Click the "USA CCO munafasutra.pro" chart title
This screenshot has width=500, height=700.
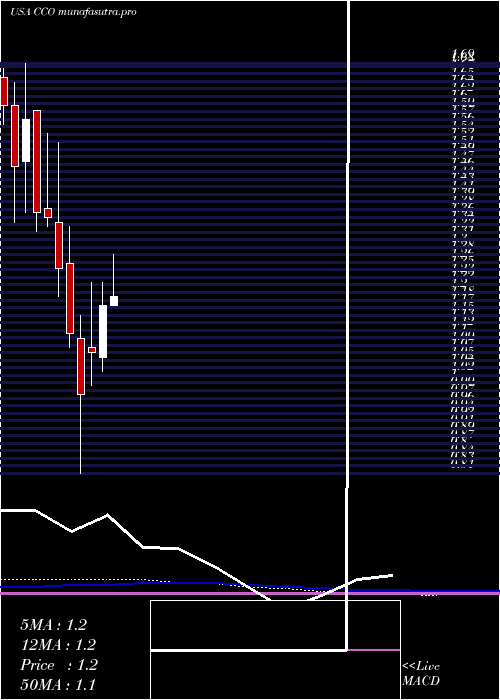74,12
